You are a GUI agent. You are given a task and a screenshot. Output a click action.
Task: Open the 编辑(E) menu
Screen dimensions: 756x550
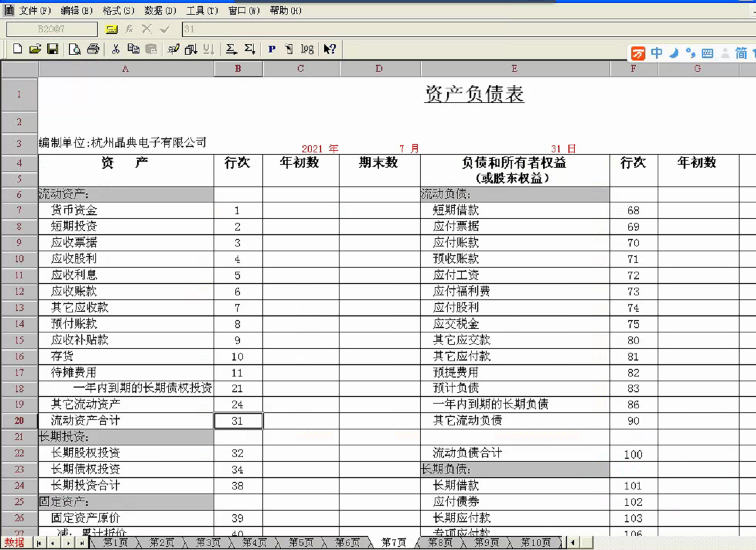pos(76,11)
